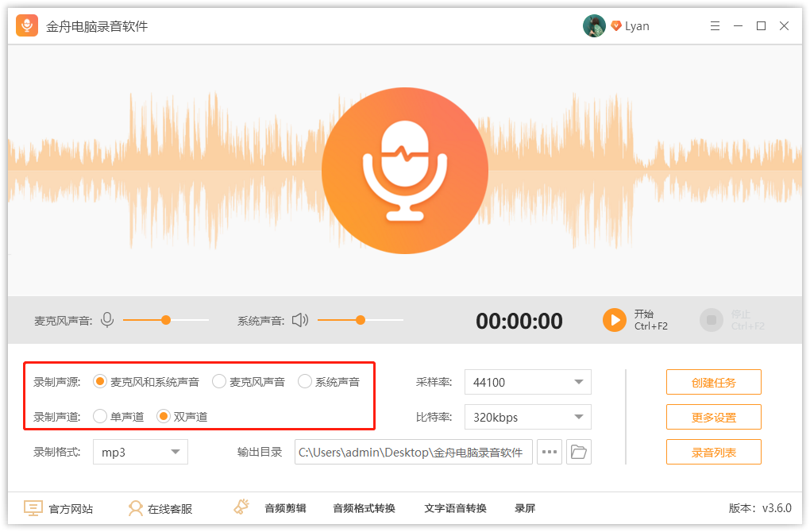
Task: Adjust the microphone volume slider
Action: [x=165, y=320]
